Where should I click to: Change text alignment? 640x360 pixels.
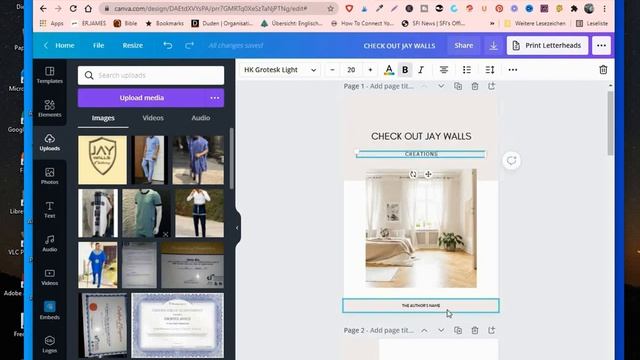[x=444, y=70]
